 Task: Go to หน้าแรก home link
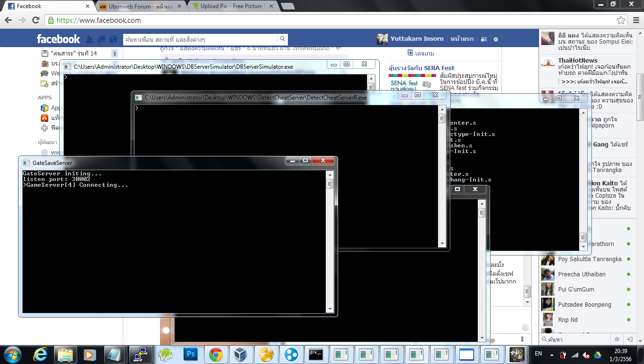point(462,39)
